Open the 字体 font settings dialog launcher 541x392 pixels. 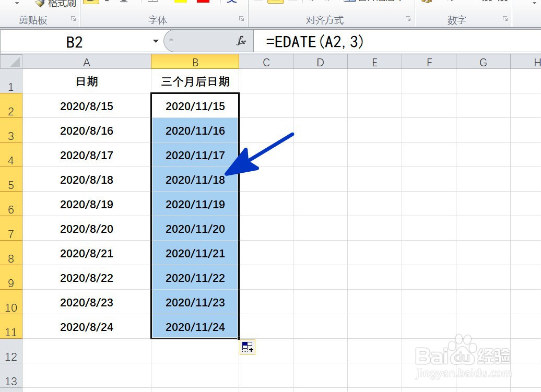coord(241,19)
